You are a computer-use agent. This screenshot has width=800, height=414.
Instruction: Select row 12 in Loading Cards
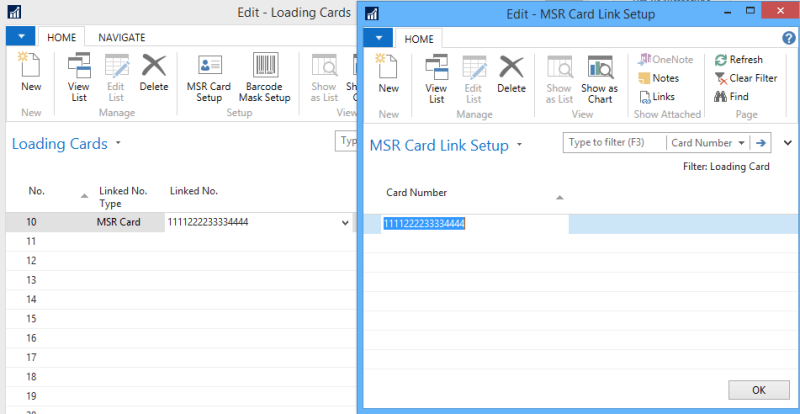click(x=181, y=261)
